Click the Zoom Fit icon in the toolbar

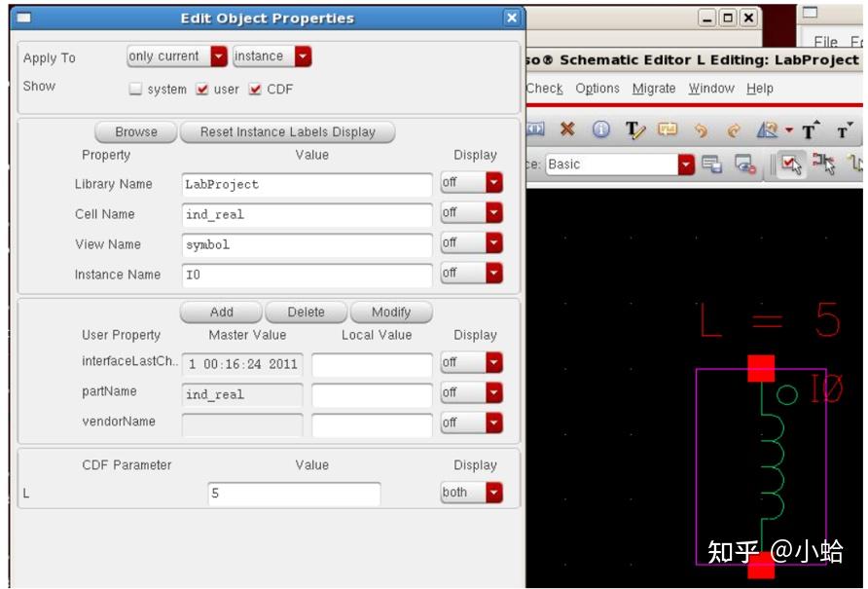tap(768, 129)
